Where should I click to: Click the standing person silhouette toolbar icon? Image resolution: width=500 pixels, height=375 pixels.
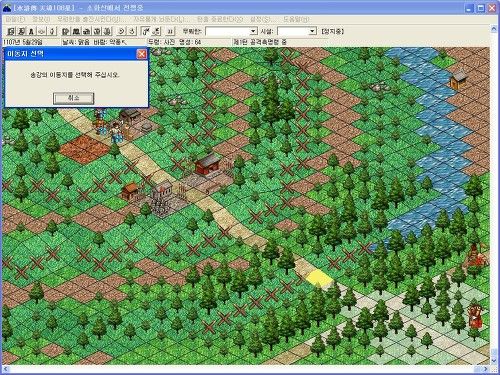31,31
